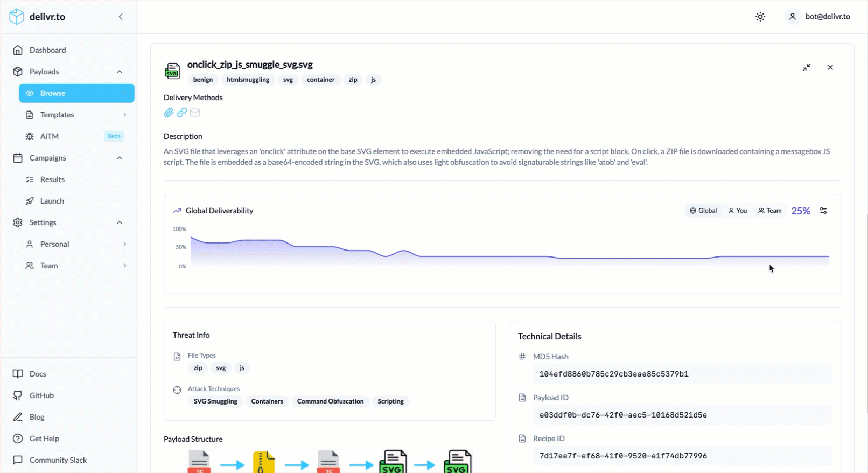Click the Community Slack link
This screenshot has width=868, height=473.
tap(58, 460)
